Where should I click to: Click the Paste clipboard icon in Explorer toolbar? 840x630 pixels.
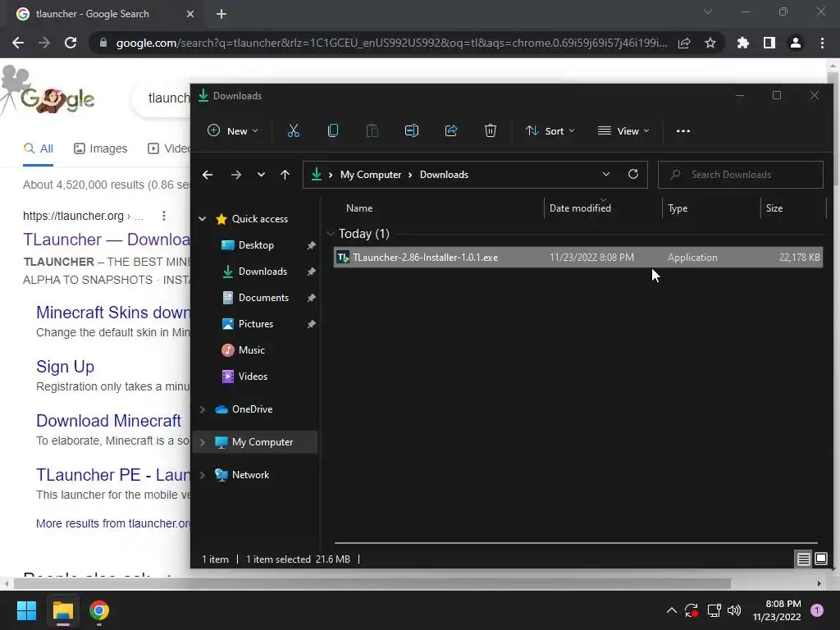(372, 130)
